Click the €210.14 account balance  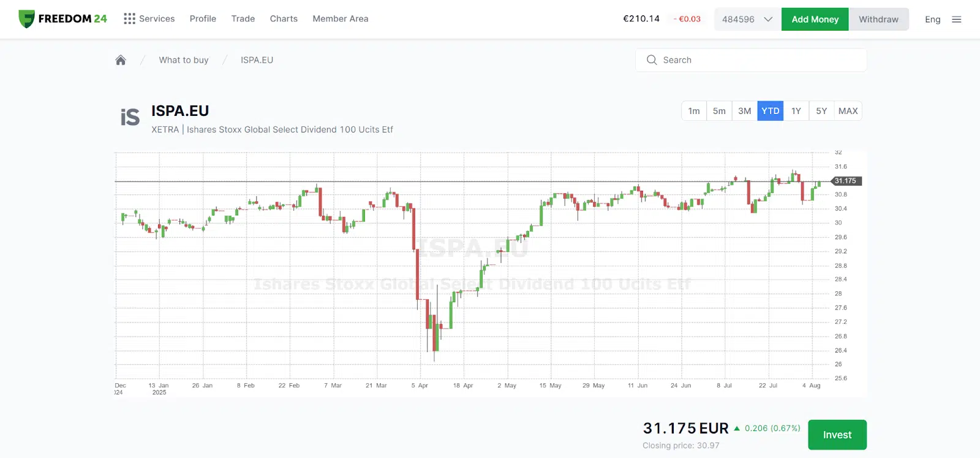641,19
